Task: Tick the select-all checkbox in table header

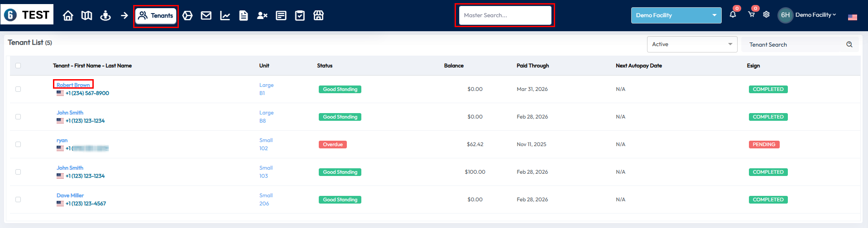Action: pos(18,66)
